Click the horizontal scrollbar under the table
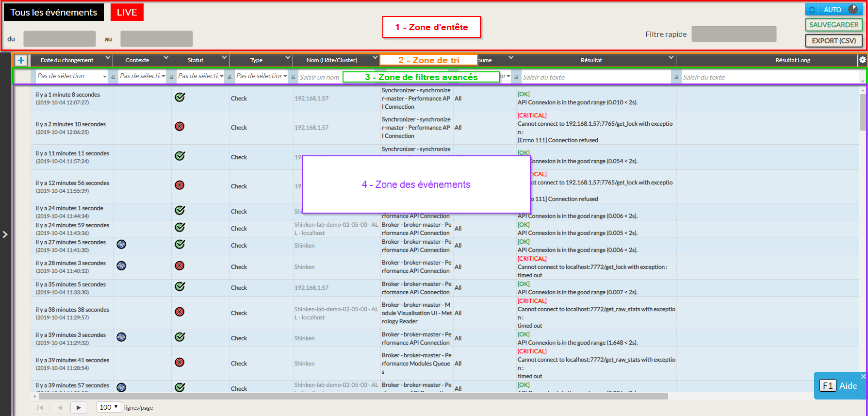 click(349, 397)
